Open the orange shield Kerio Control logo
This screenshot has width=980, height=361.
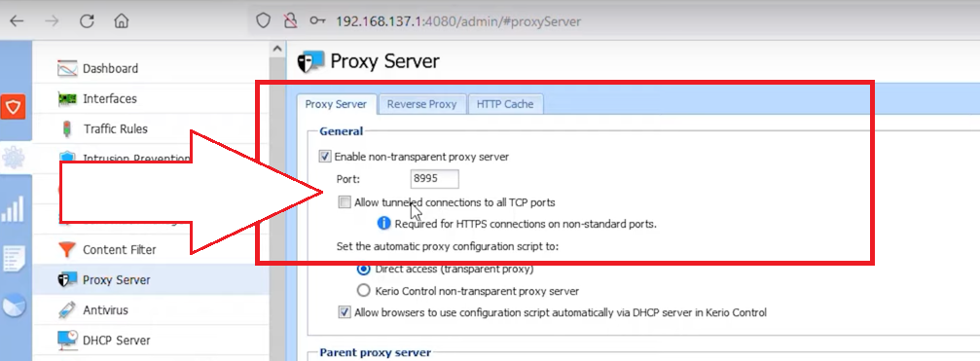[13, 108]
